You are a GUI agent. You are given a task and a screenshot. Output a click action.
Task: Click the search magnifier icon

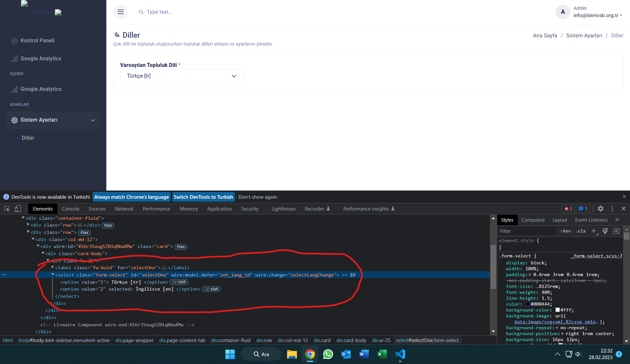point(141,12)
